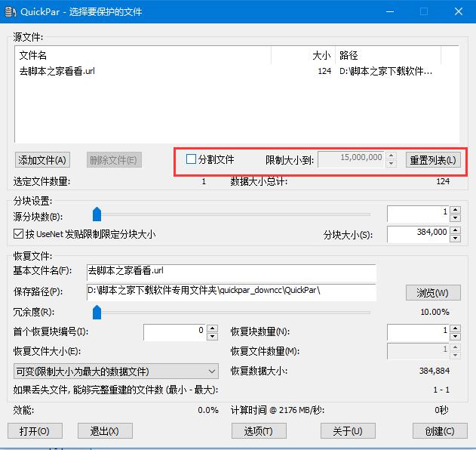Open the 恢复文件大小 dropdown list
Viewport: 476px width, 450px height.
pos(116,371)
